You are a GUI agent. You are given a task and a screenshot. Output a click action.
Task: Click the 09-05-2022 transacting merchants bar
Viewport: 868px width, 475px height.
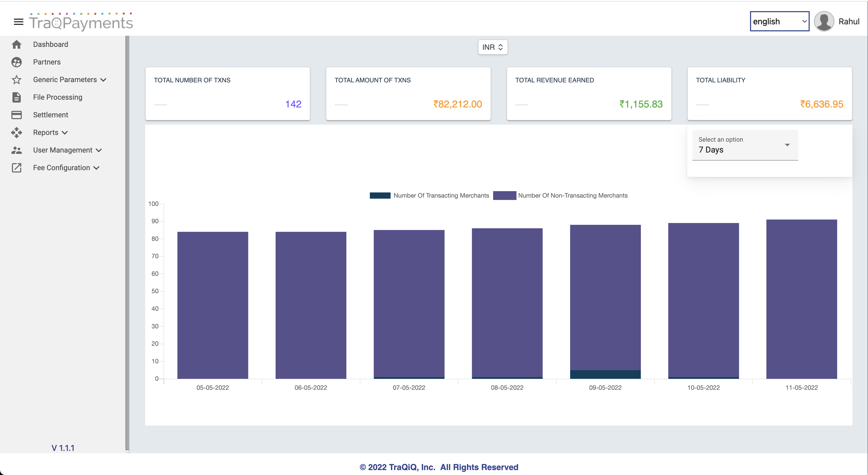point(605,374)
